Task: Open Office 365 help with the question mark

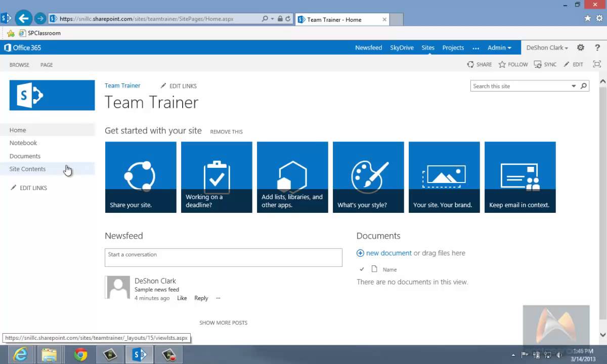Action: [x=597, y=48]
